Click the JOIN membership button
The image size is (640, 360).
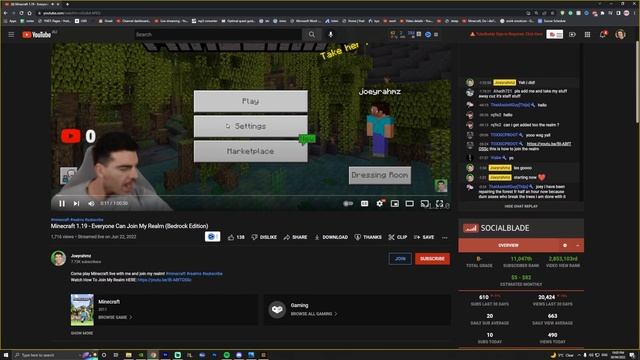400,259
